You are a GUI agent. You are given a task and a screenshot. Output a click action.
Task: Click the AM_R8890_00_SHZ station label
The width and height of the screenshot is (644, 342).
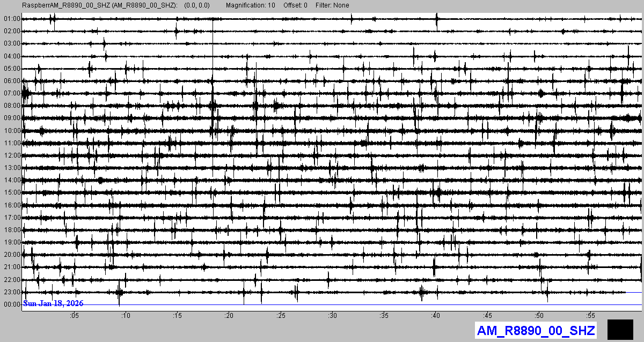coord(535,331)
